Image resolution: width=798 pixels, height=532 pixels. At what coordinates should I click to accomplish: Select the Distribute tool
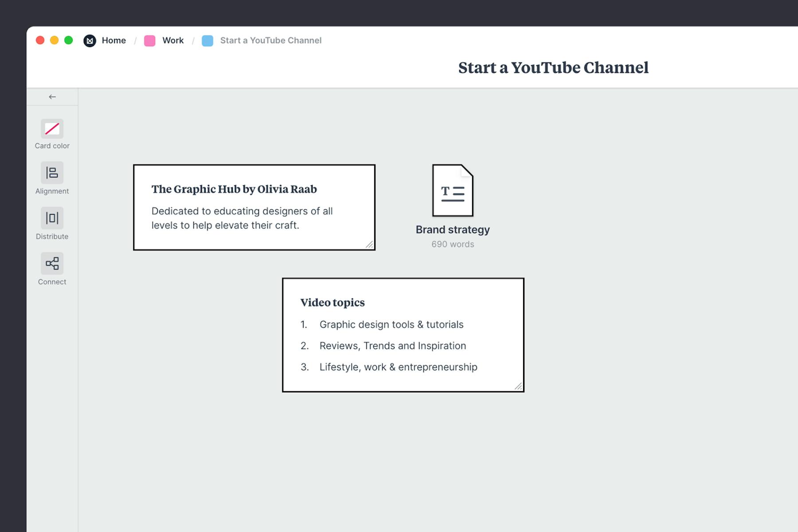[52, 218]
